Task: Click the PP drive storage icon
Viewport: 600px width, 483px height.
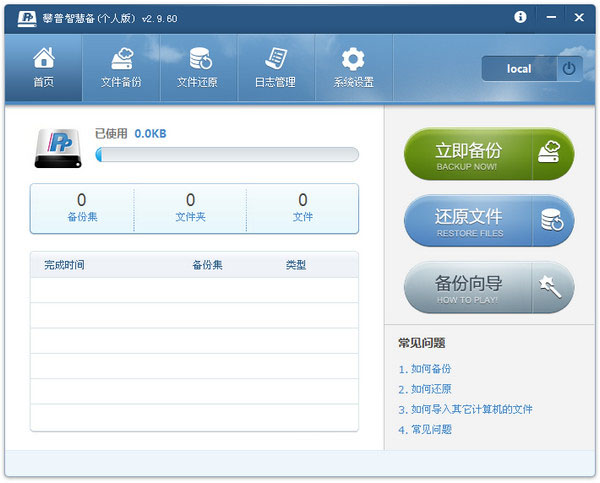Action: [x=58, y=148]
